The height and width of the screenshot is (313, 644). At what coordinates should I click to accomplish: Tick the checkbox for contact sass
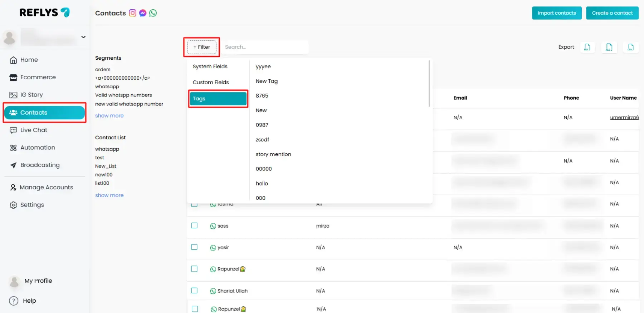pos(194,225)
